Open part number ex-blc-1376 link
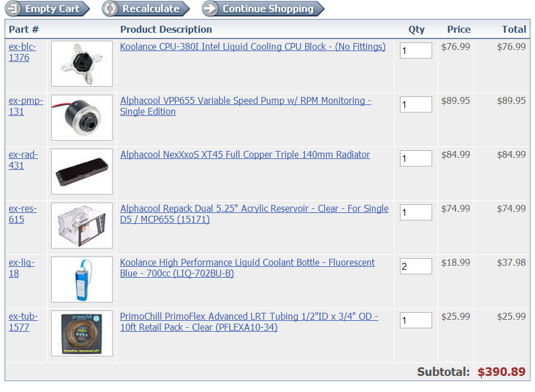 coord(22,52)
